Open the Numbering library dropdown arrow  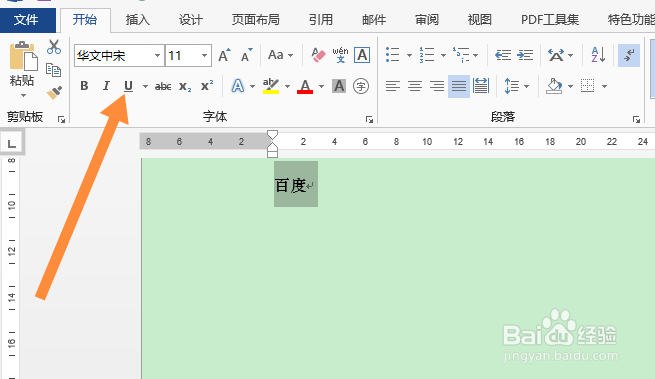pyautogui.click(x=443, y=55)
